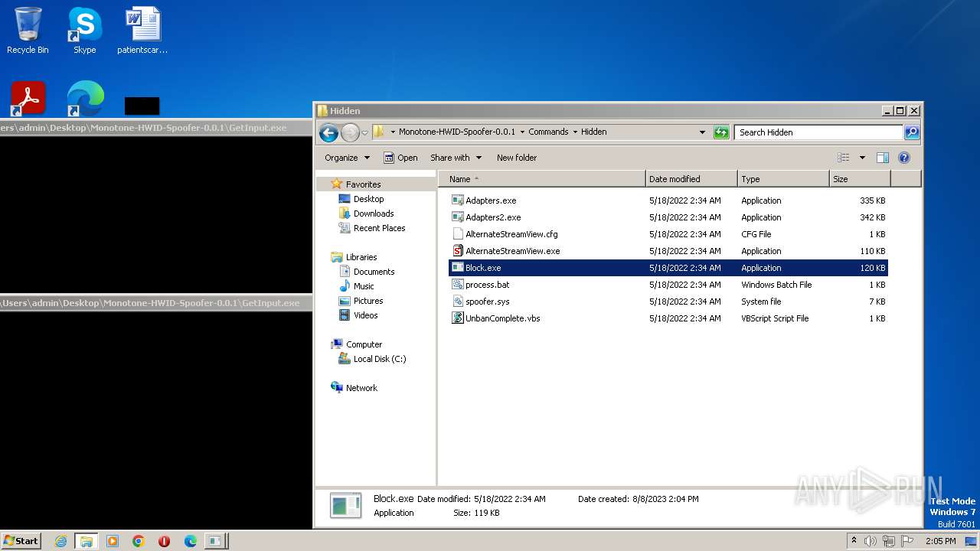
Task: Sort by the Name column header
Action: click(x=542, y=179)
